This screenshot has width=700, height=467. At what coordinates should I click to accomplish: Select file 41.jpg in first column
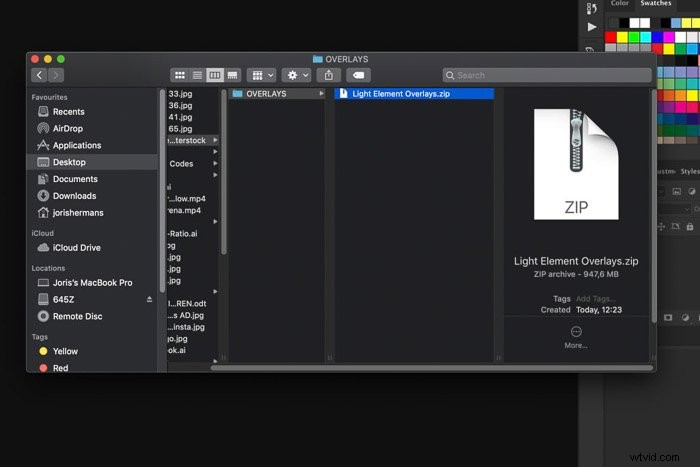(x=180, y=117)
